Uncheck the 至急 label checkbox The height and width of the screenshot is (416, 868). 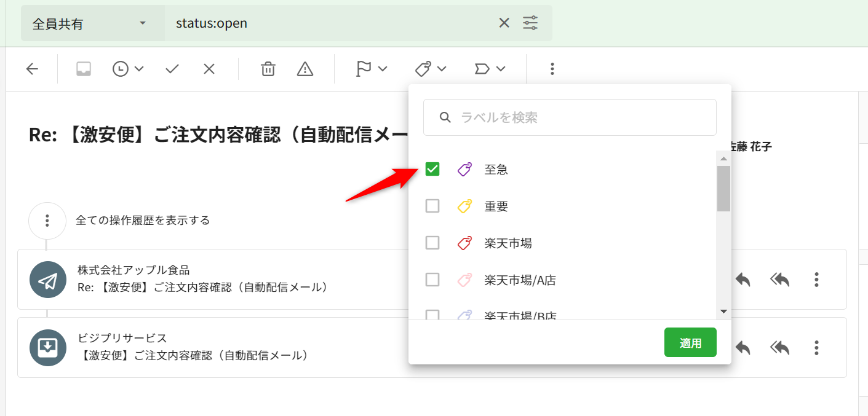(x=432, y=169)
